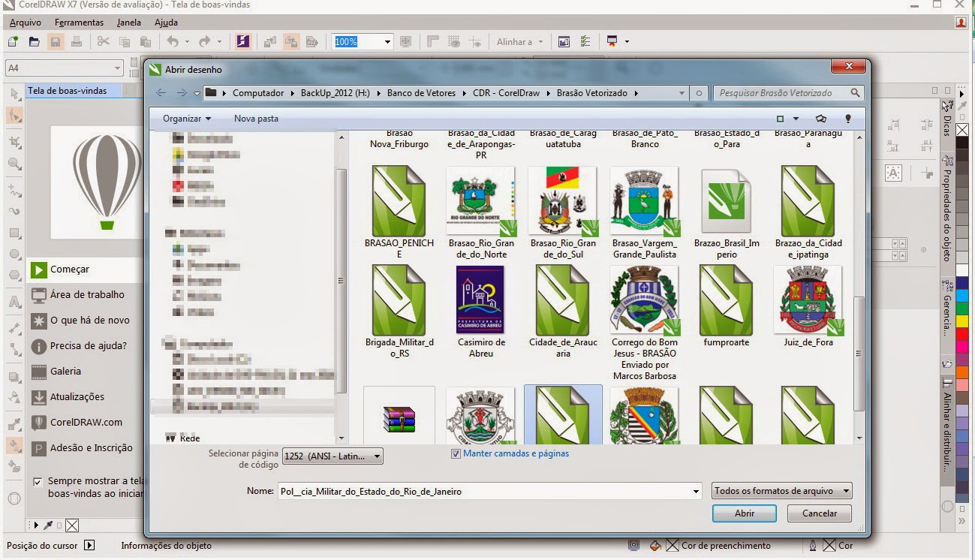Select the Pick tool in toolbox
Screen dimensions: 975x560
14,95
